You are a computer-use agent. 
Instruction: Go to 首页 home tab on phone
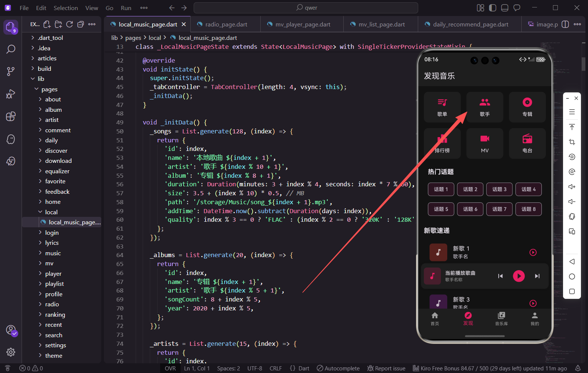tap(435, 319)
